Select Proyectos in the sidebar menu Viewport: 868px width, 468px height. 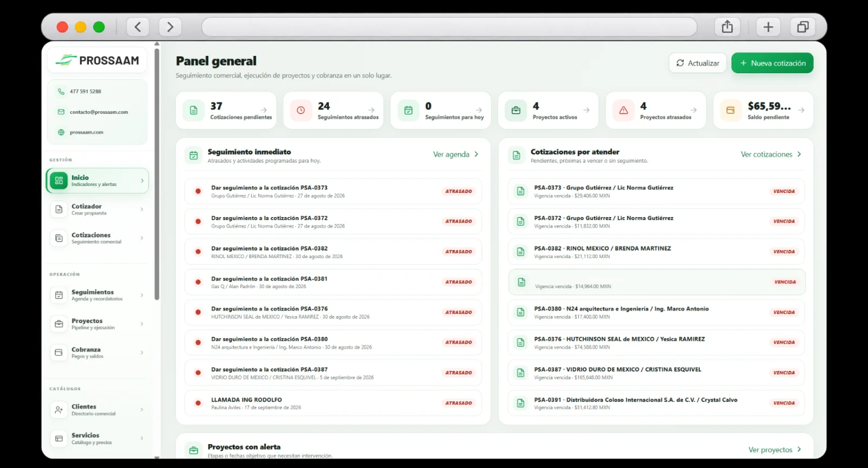click(98, 324)
